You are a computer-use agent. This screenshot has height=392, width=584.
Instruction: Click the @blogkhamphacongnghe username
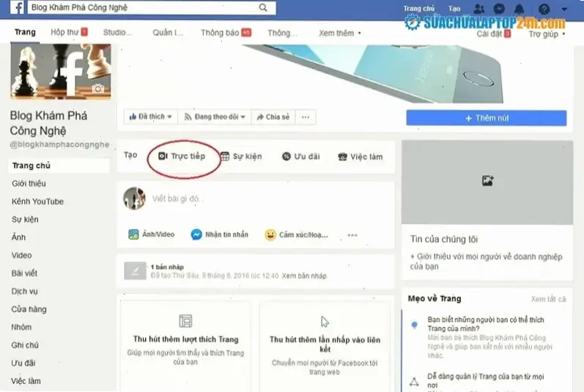coord(59,144)
